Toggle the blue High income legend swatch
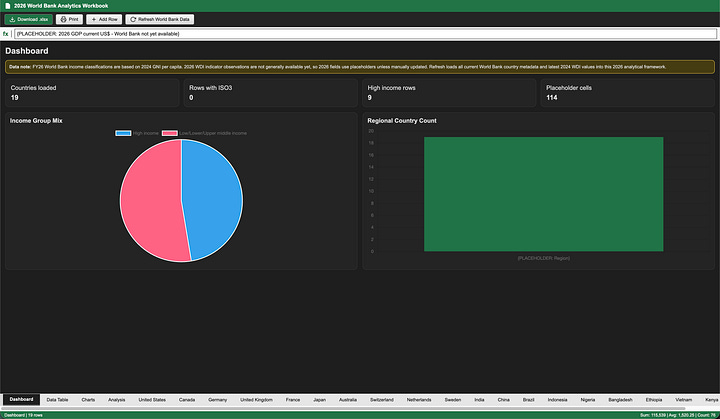The image size is (720, 419). (123, 133)
